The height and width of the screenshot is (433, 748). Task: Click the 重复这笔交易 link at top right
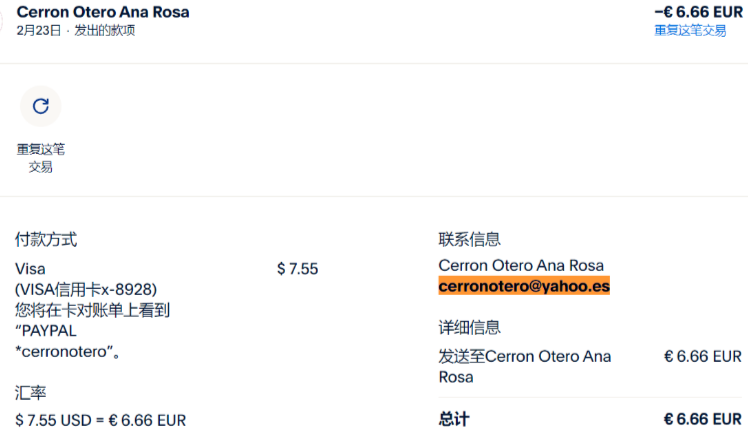[x=690, y=30]
